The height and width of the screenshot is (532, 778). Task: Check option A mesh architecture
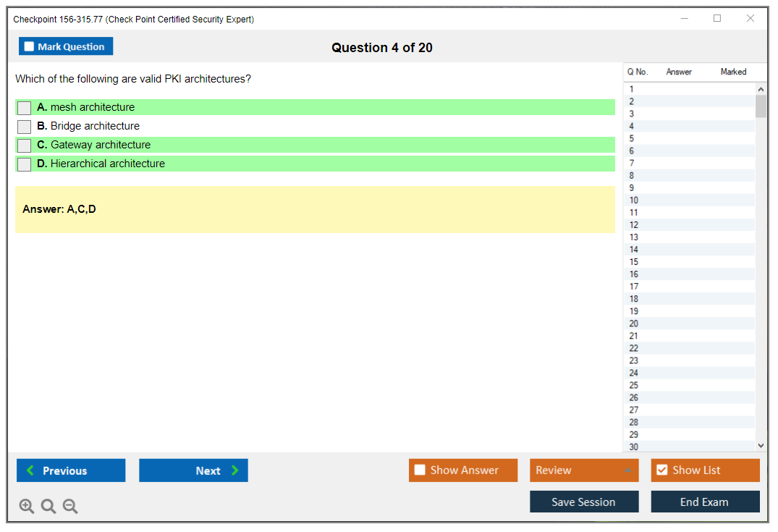point(25,108)
